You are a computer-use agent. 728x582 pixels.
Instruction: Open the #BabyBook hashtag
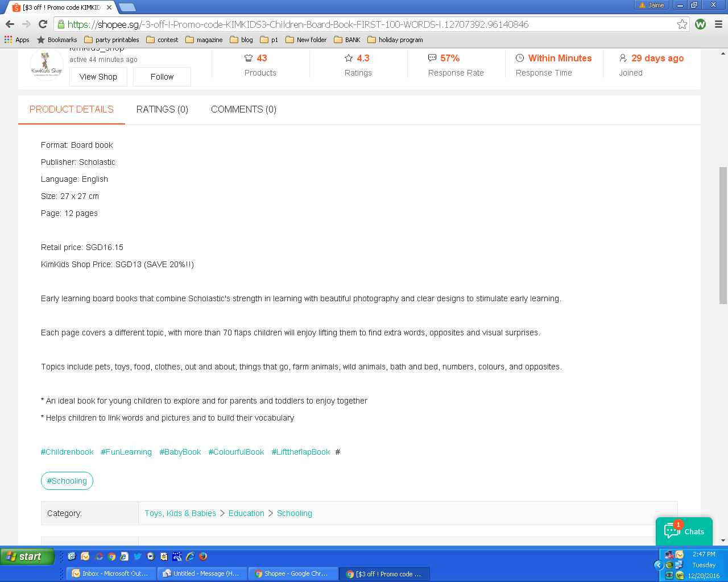pos(180,452)
